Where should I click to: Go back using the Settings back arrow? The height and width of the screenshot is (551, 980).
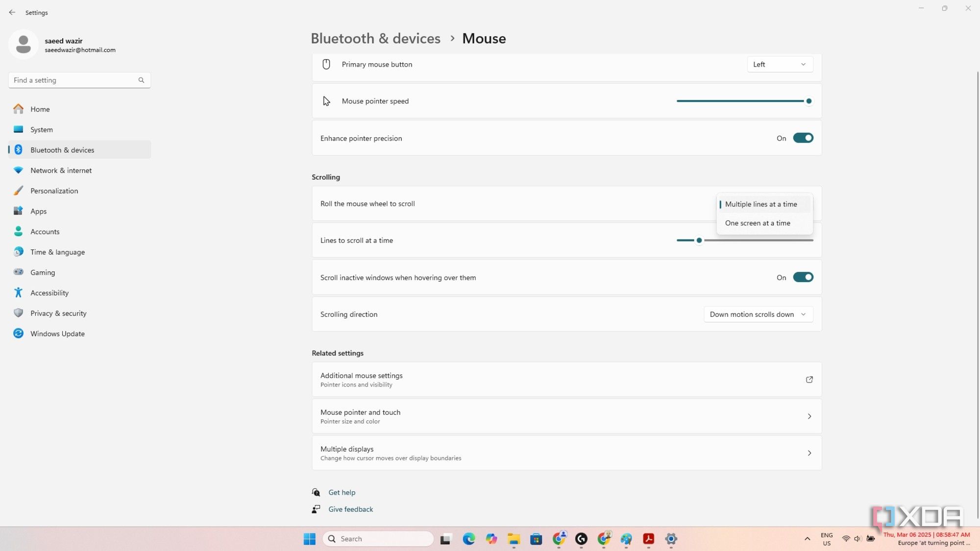click(x=12, y=12)
